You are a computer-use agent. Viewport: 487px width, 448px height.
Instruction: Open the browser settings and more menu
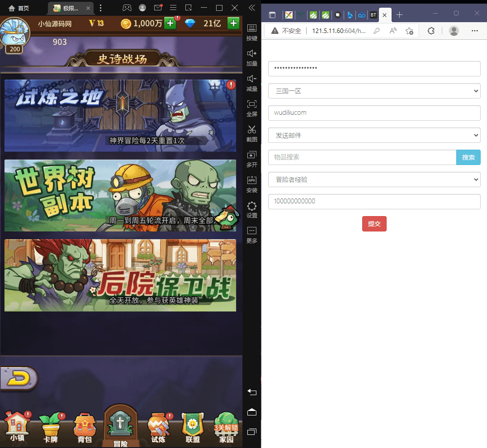475,31
